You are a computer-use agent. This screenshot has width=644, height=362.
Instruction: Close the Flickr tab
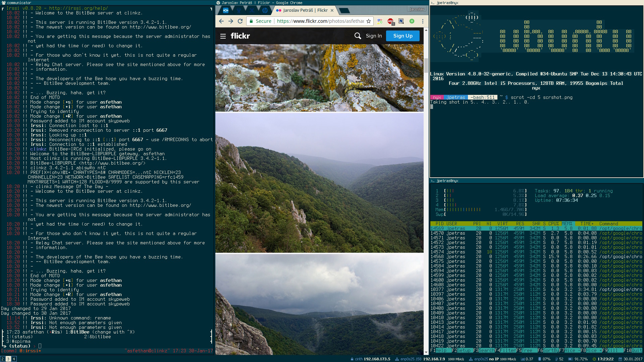pyautogui.click(x=332, y=10)
